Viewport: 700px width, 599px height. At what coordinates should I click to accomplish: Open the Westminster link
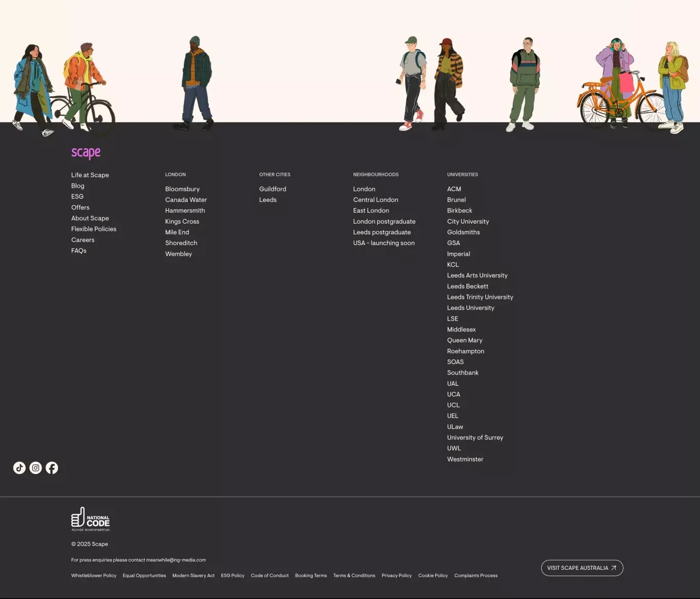click(x=465, y=459)
